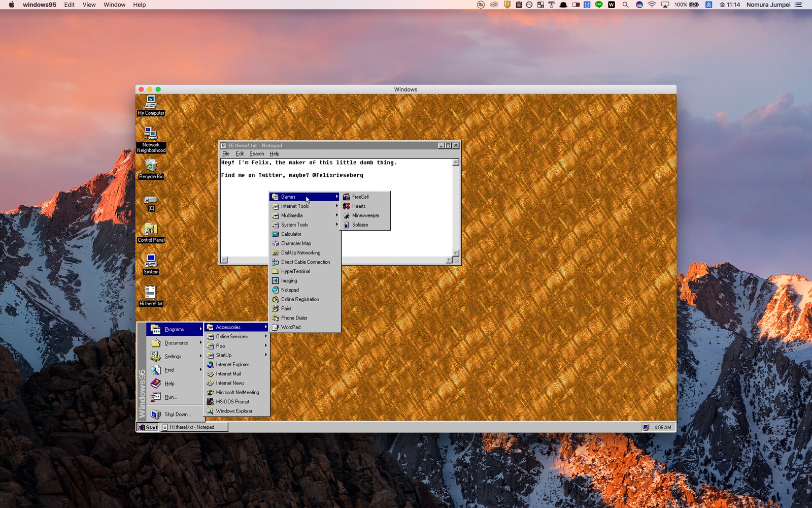Open Calculator in Accessories menu
This screenshot has height=508, width=812.
[x=305, y=234]
